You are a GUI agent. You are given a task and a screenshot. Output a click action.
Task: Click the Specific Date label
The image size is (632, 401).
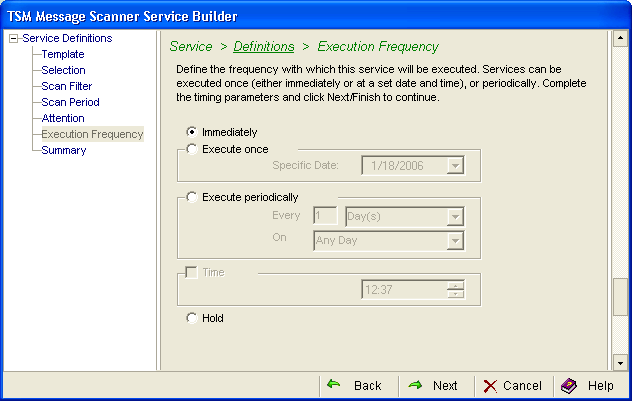click(x=305, y=165)
